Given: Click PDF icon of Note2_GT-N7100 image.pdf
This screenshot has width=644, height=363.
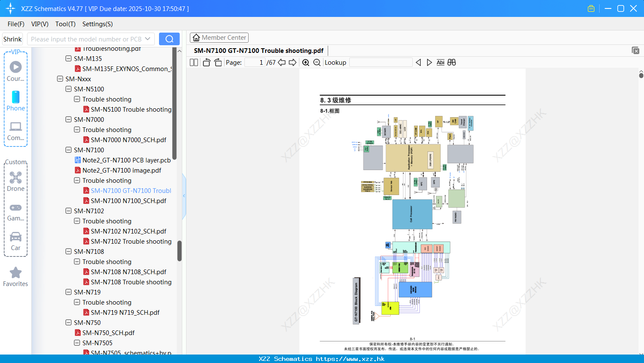Looking at the screenshot, I should pyautogui.click(x=78, y=170).
